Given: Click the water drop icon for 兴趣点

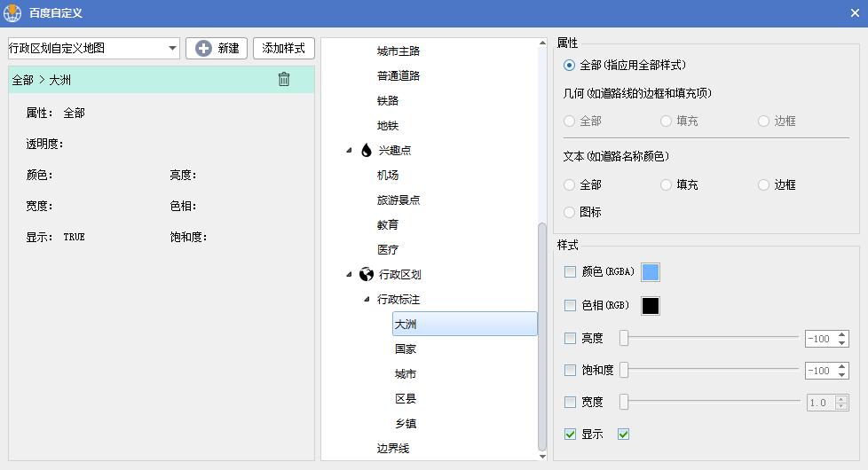Looking at the screenshot, I should pos(366,150).
